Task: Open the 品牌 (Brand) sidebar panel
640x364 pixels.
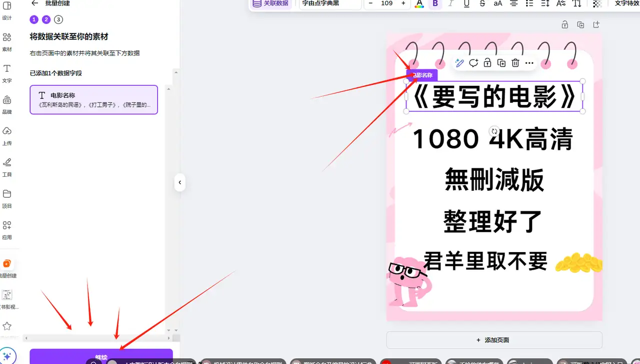Action: coord(7,104)
